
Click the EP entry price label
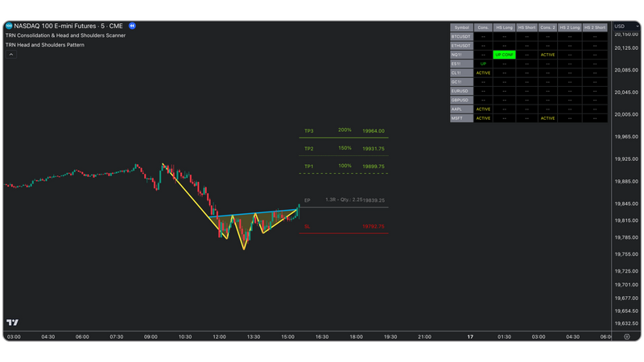click(307, 200)
